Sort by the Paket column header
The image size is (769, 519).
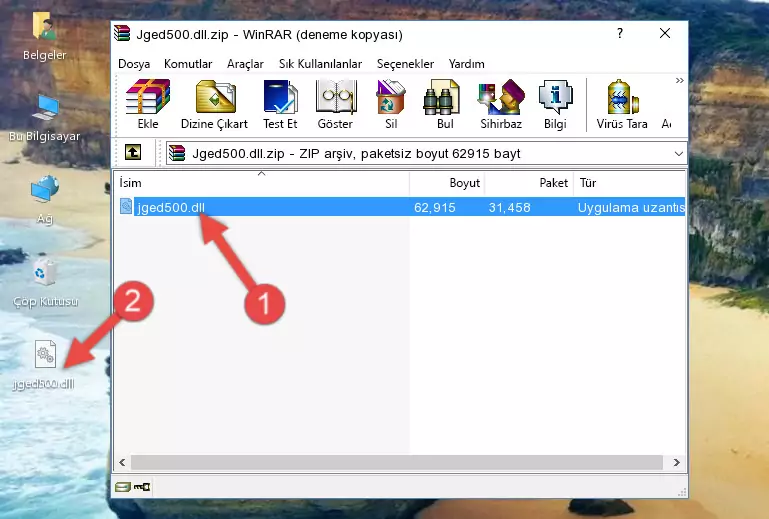point(529,183)
